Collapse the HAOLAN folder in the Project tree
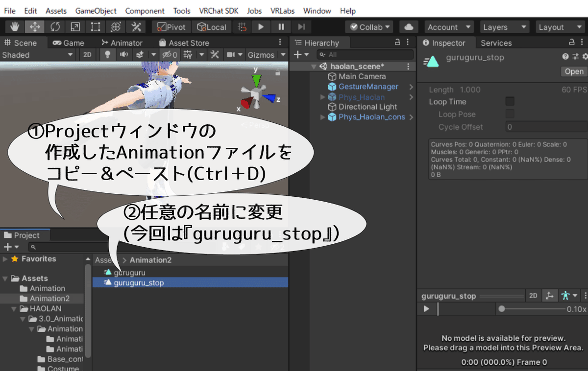588x371 pixels. 14,309
